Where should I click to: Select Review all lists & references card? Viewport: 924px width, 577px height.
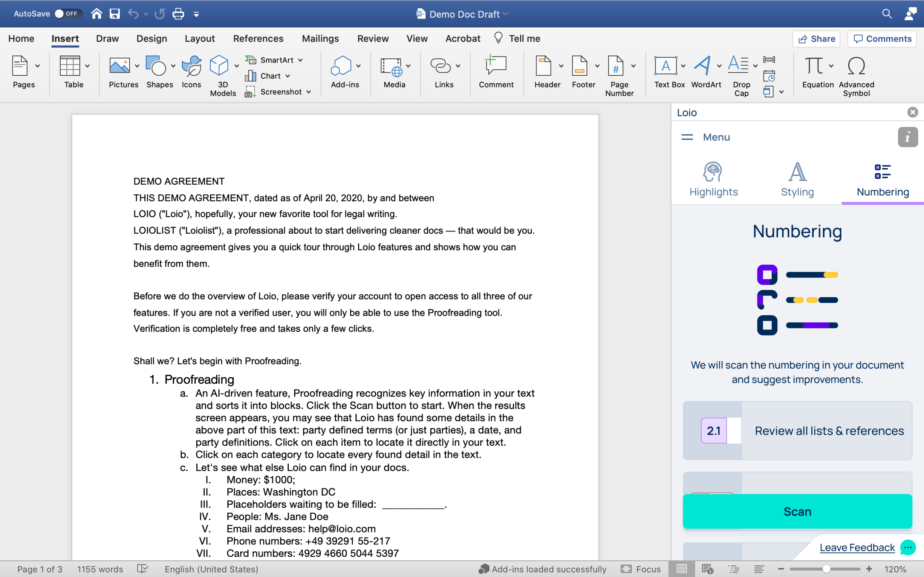797,431
